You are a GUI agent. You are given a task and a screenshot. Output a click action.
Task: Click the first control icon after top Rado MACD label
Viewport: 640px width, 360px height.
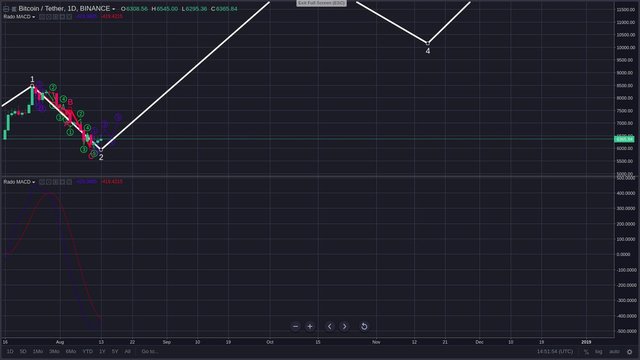click(42, 17)
